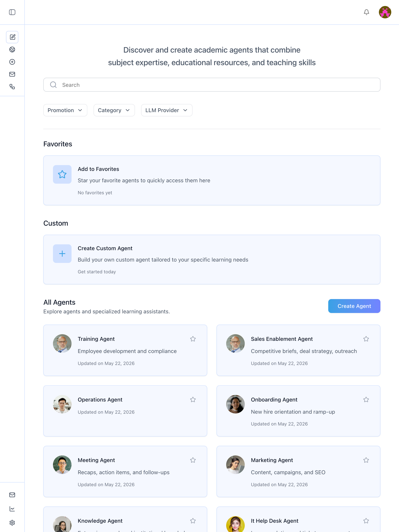Click the circled plus sidebar icon
Screen dimensions: 399x532
[x=12, y=62]
